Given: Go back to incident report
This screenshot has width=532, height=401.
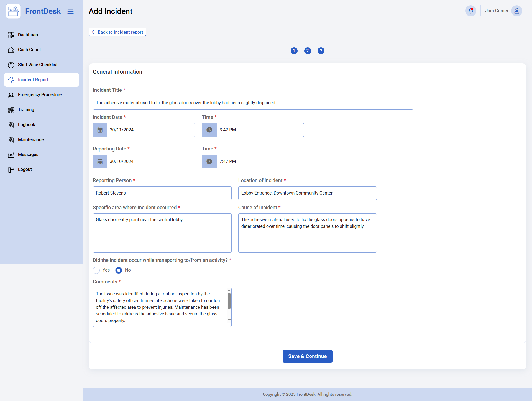Looking at the screenshot, I should coord(117,32).
